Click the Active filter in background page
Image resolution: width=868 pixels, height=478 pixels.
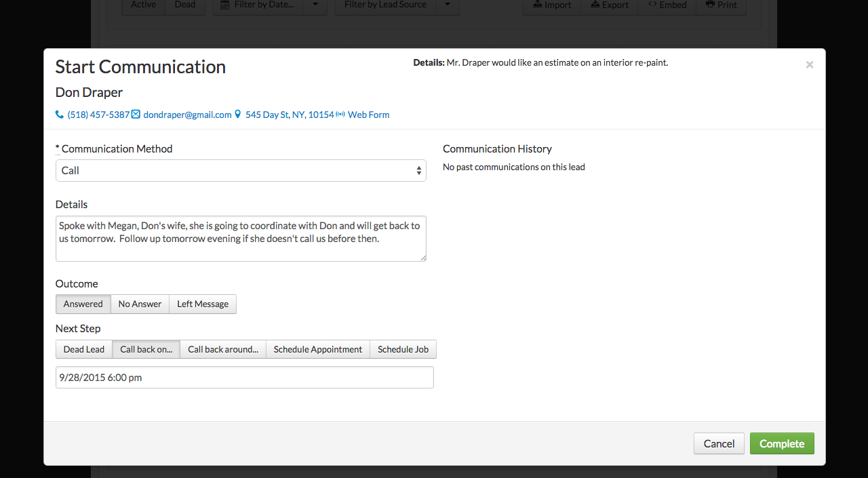[143, 5]
